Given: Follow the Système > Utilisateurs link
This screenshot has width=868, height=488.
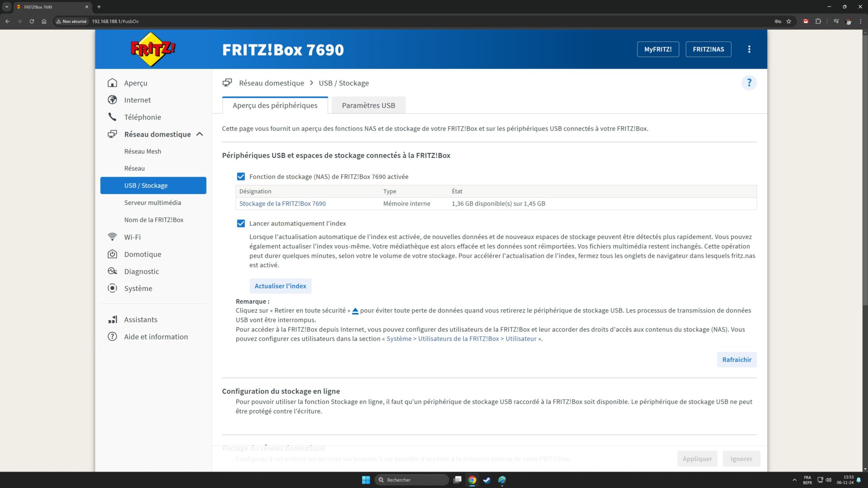Looking at the screenshot, I should point(462,338).
